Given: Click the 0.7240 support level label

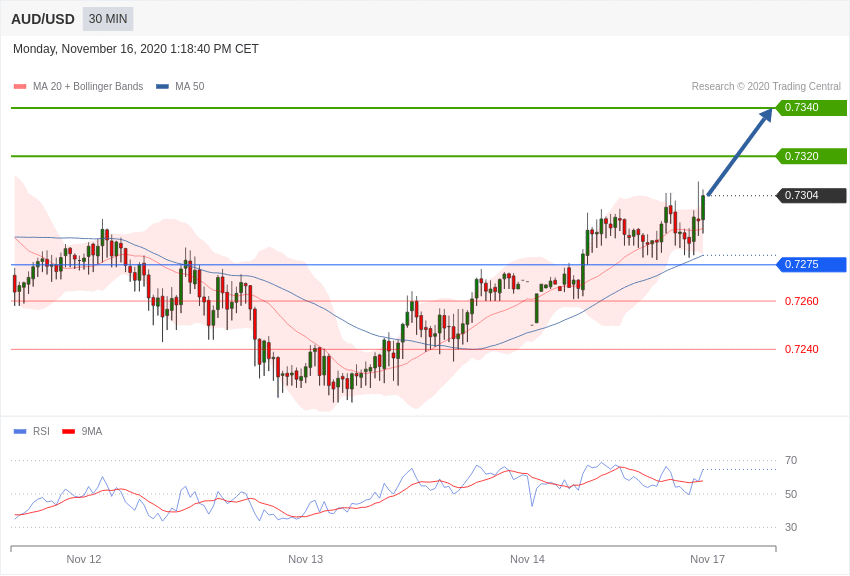Looking at the screenshot, I should tap(802, 350).
